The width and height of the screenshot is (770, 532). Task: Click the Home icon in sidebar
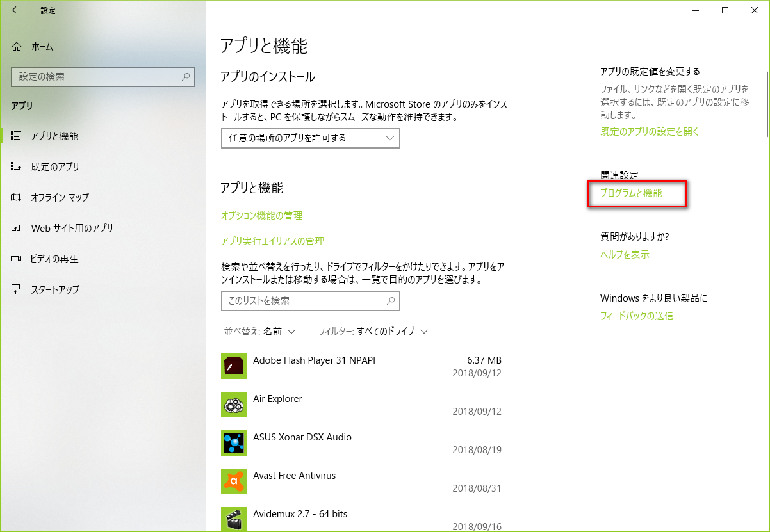(x=17, y=47)
